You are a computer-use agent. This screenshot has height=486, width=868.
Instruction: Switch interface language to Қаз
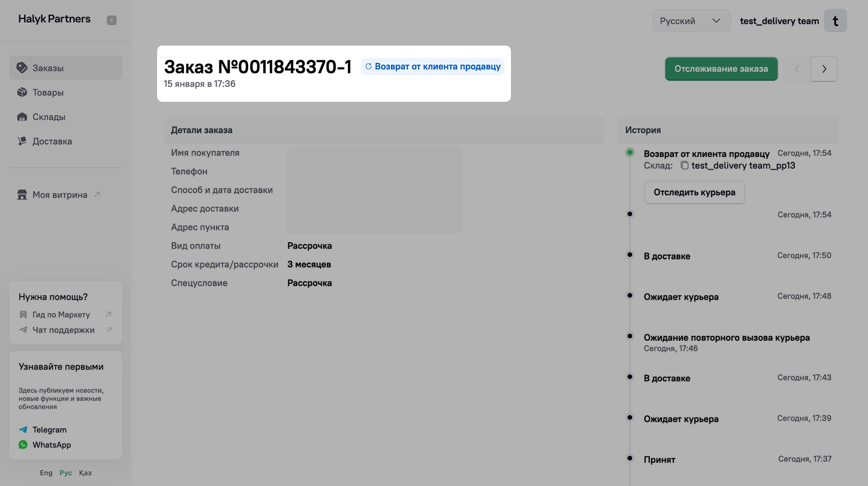tap(85, 473)
